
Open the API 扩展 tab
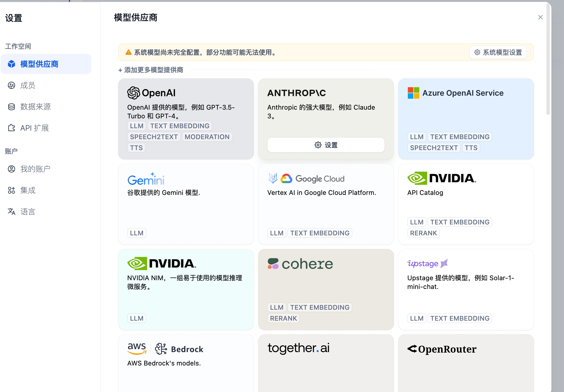point(46,128)
